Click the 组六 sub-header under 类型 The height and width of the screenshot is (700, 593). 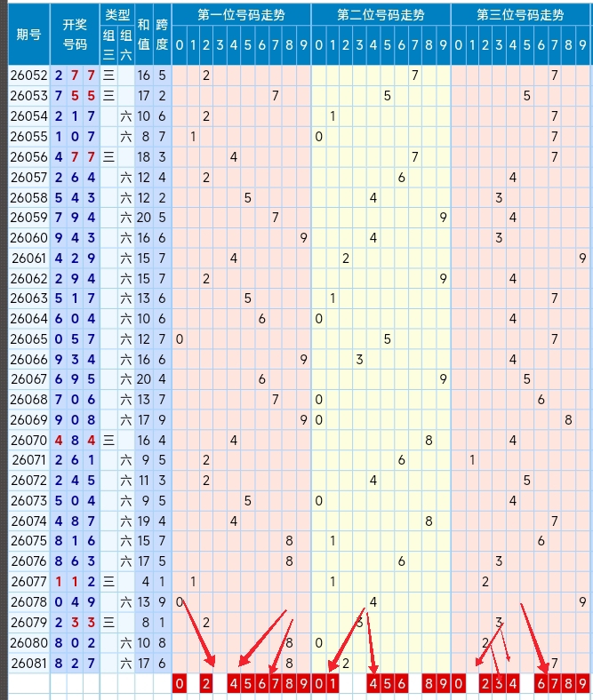tap(125, 44)
